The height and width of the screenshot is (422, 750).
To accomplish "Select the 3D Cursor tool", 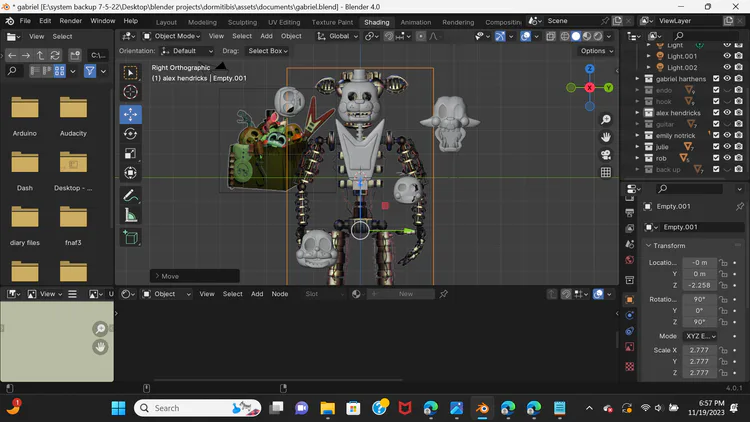I will [x=130, y=92].
